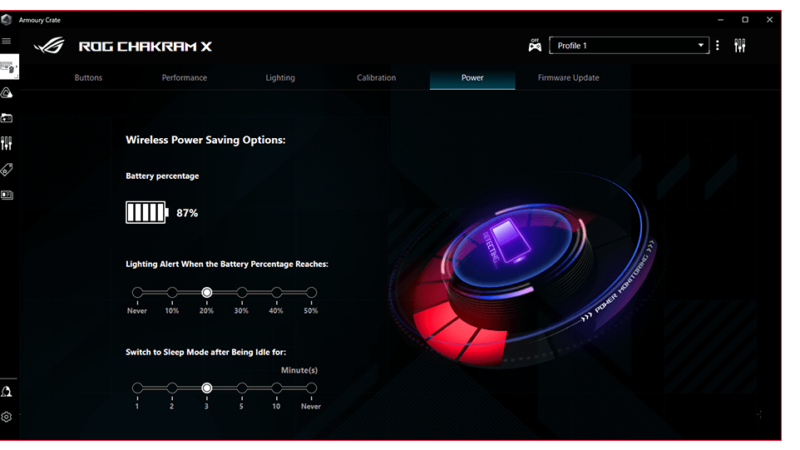Screen dimensions: 800x450
Task: Open the price tag deals icon in the sidebar
Action: click(7, 170)
